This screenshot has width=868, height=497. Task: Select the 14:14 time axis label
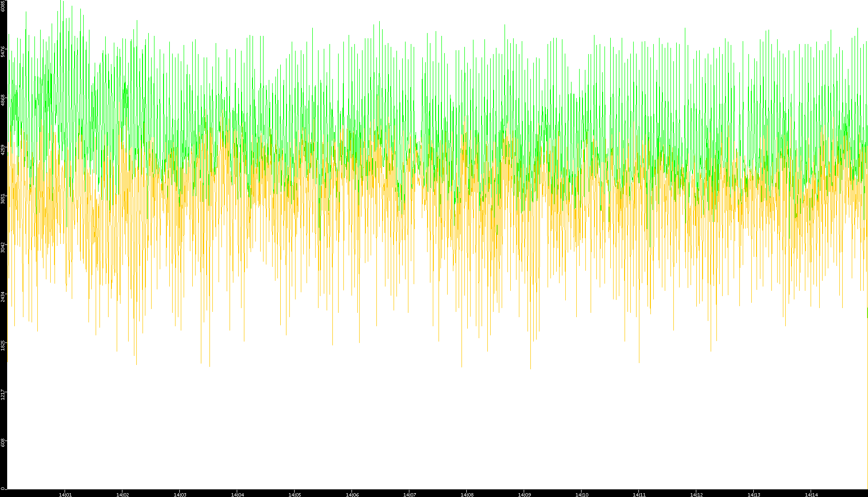click(811, 495)
